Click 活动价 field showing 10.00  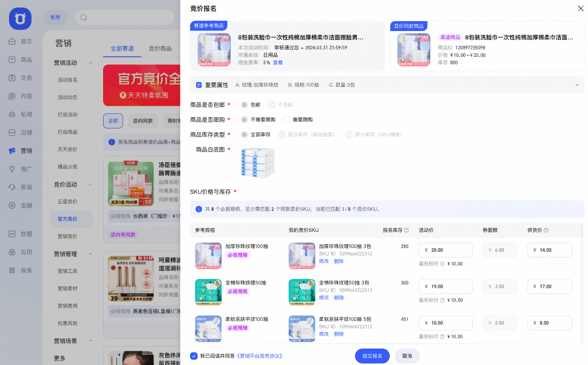[445, 323]
